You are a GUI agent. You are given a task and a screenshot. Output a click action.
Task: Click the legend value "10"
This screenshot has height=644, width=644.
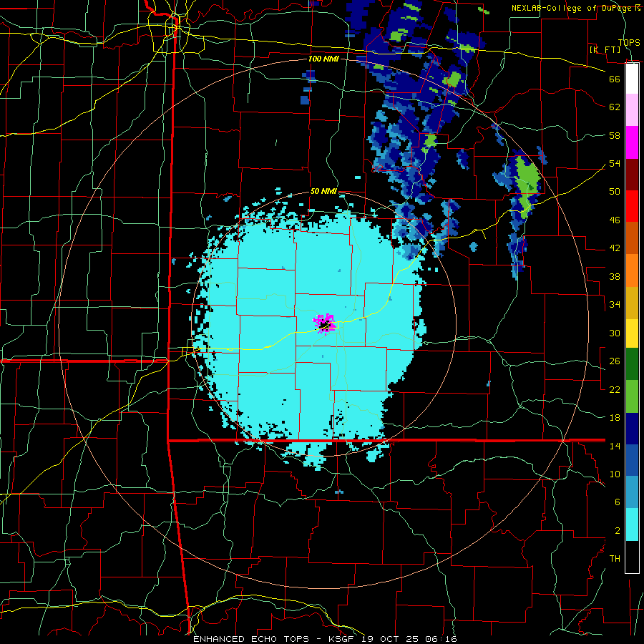tap(615, 474)
